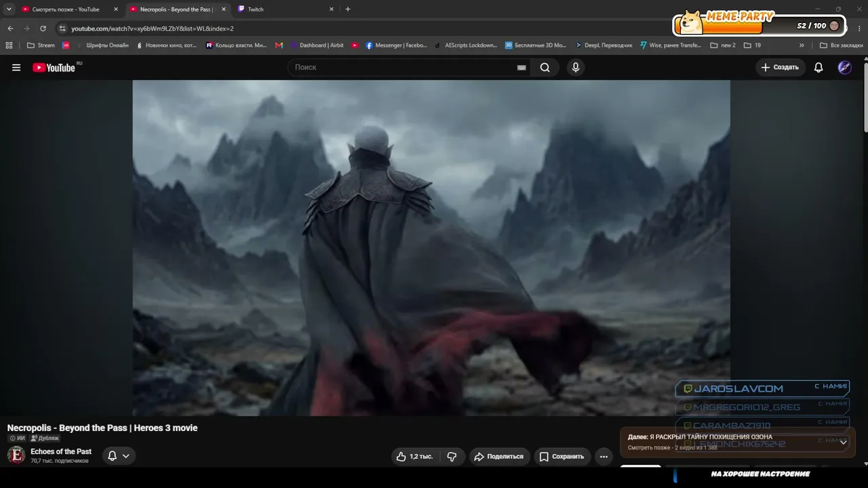
Task: Save video with 'Сохранить' button
Action: [561, 457]
